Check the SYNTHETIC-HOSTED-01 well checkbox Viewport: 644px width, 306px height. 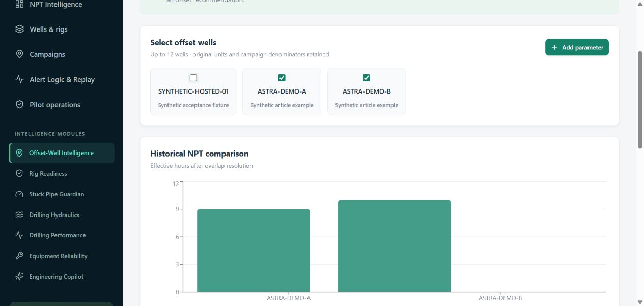coord(193,78)
